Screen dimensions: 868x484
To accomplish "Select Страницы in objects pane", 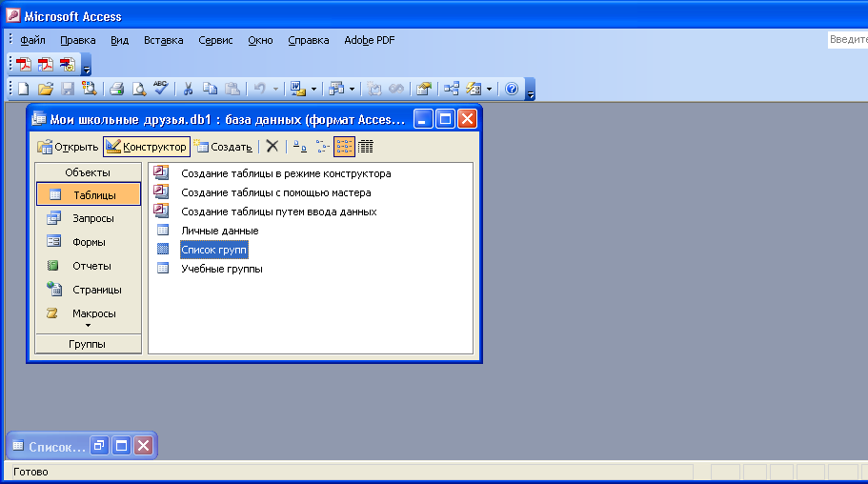I will [x=89, y=290].
